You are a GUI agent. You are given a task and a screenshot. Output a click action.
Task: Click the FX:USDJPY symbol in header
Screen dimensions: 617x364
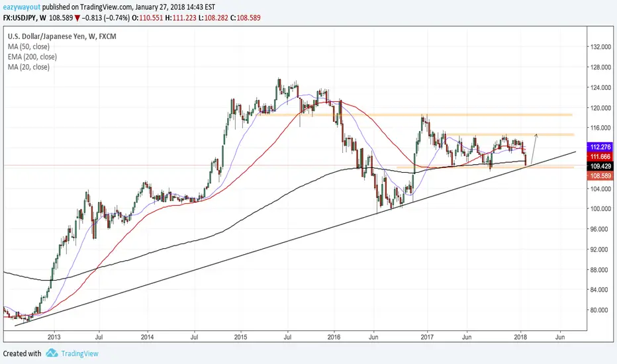20,18
